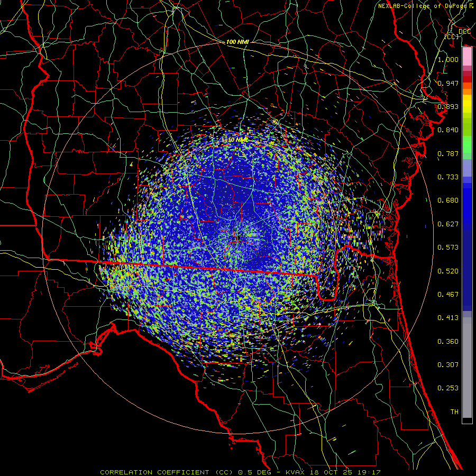Screen dimensions: 476x476
Task: Select the gray swatch in the color scale
Action: [x=467, y=368]
